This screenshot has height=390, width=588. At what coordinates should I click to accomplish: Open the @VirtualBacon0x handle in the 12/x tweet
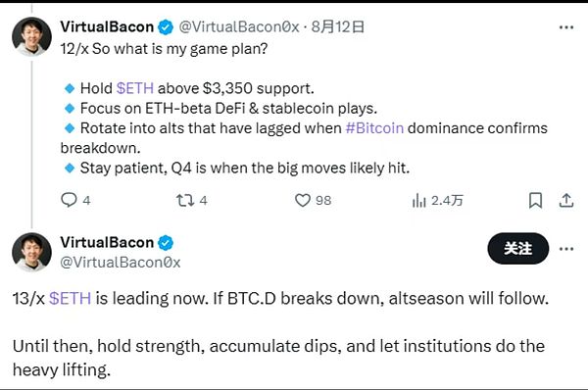(239, 26)
